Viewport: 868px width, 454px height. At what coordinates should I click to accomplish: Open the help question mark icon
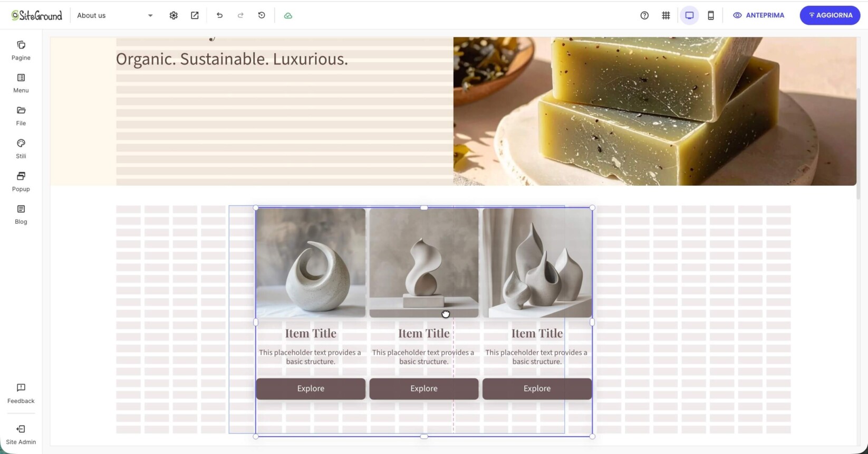tap(644, 15)
